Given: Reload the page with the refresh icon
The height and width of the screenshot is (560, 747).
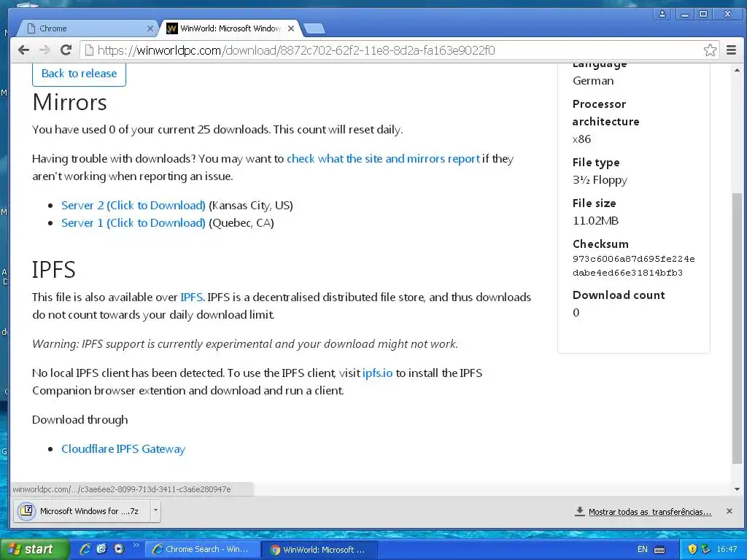Looking at the screenshot, I should 66,50.
